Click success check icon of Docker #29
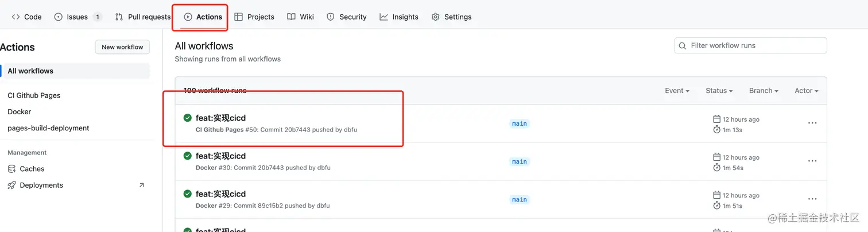The image size is (868, 232). (187, 194)
